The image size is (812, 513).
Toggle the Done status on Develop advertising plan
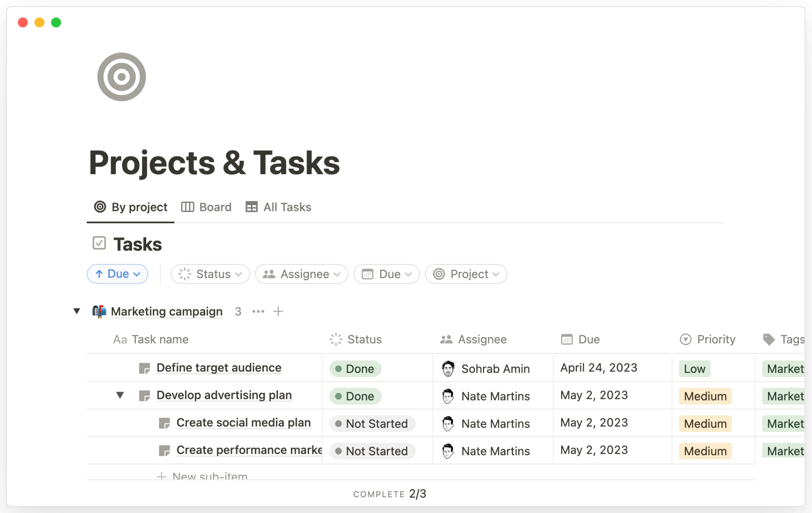point(355,396)
